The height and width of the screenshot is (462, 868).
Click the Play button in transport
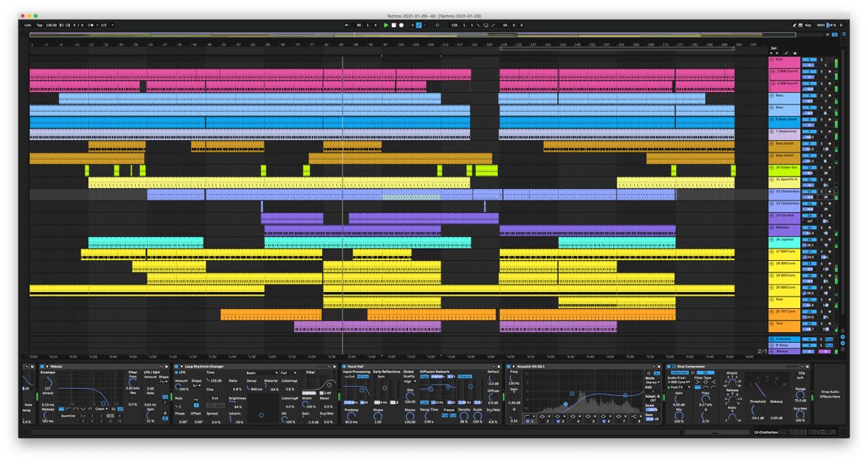tap(387, 25)
